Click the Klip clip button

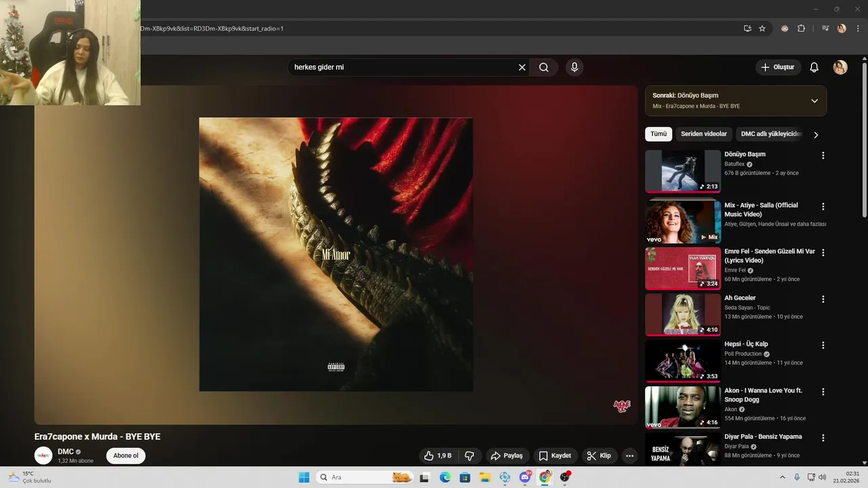point(599,455)
